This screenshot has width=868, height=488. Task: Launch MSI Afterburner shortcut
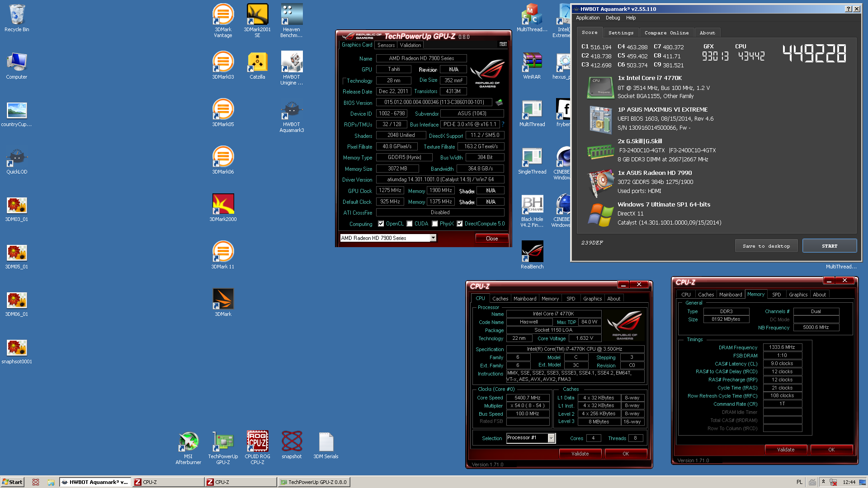tap(189, 448)
